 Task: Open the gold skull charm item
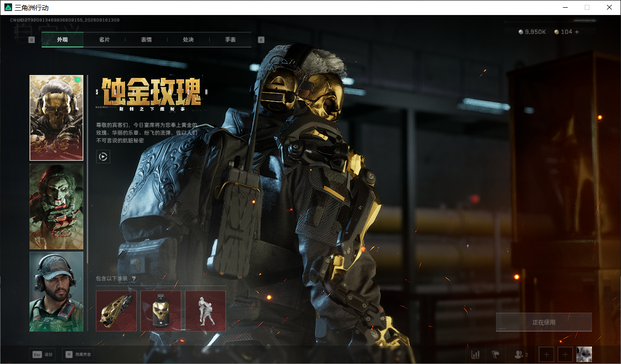point(161,311)
